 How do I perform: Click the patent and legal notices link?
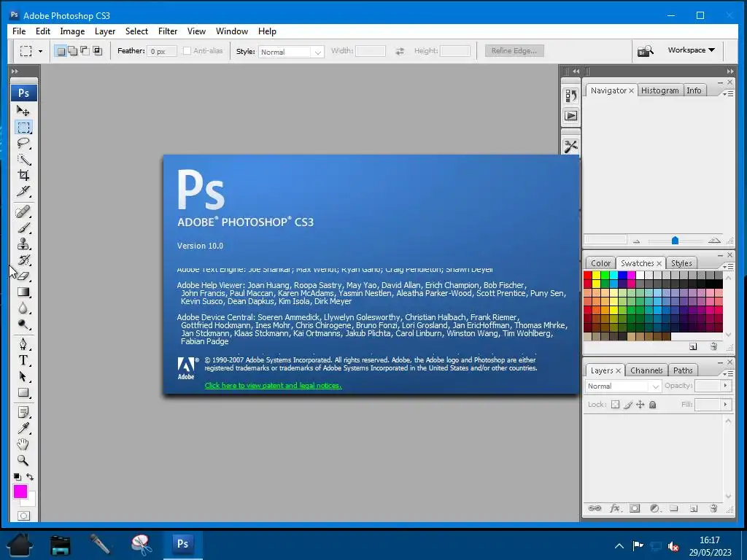point(273,385)
